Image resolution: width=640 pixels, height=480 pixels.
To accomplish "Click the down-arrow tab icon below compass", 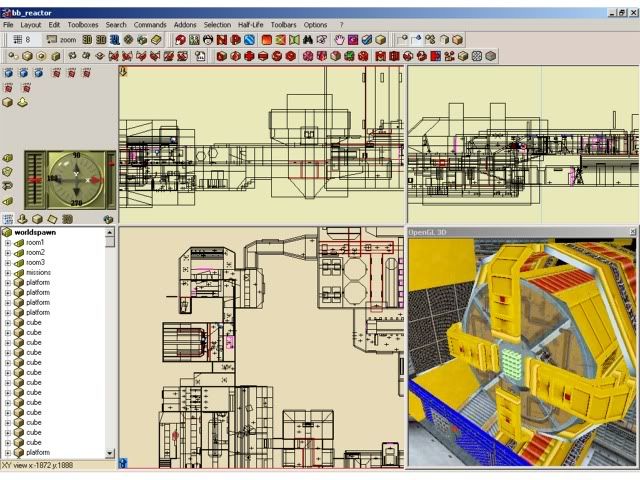I will [x=22, y=219].
